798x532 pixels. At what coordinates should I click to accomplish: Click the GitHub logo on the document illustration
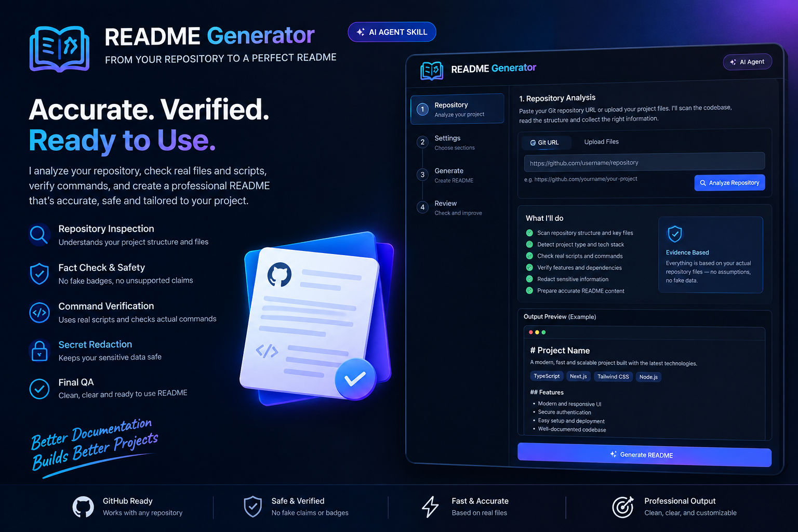[280, 275]
